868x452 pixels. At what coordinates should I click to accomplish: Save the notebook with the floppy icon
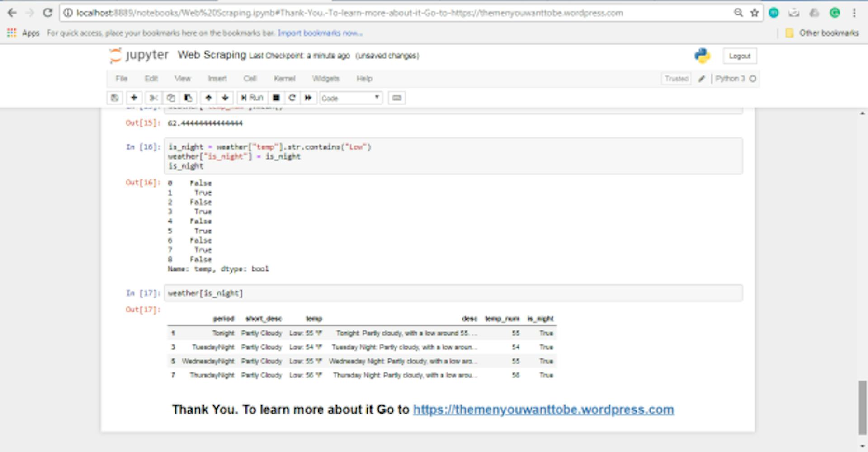pyautogui.click(x=115, y=98)
